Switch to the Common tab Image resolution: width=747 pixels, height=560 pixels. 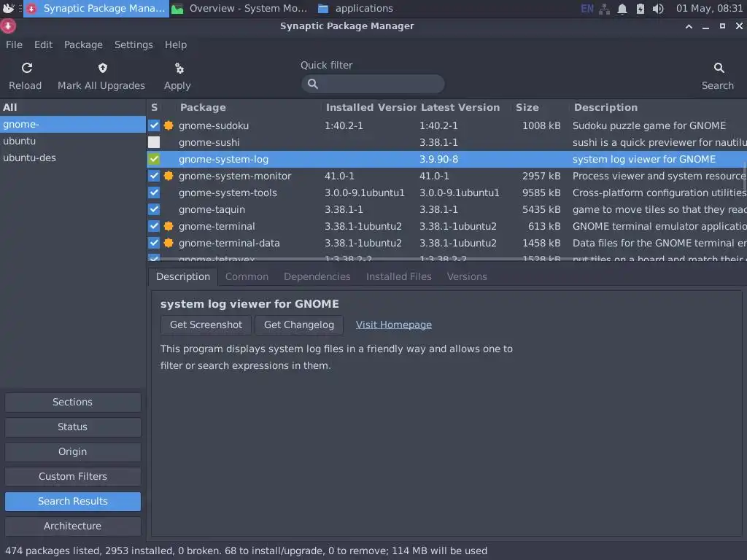[247, 276]
